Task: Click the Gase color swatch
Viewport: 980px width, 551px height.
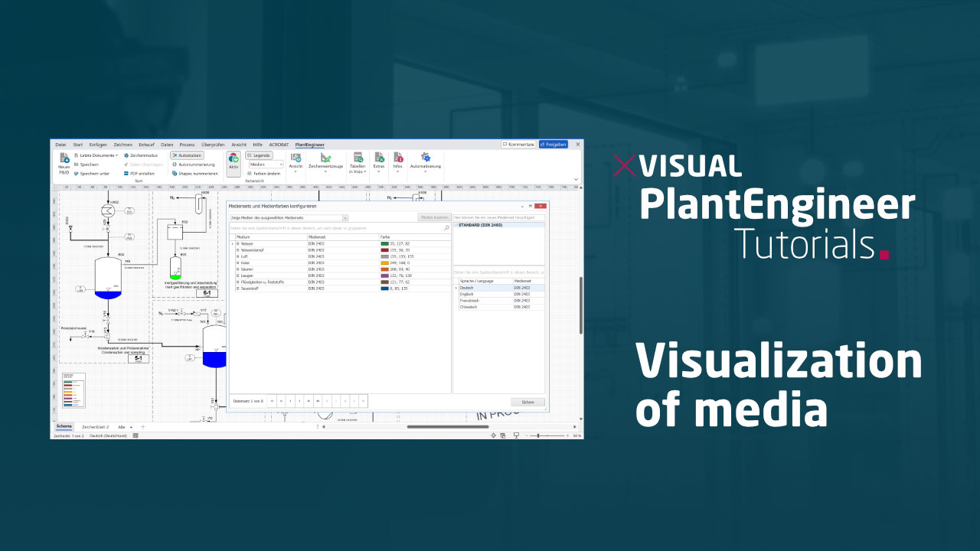Action: pyautogui.click(x=384, y=262)
